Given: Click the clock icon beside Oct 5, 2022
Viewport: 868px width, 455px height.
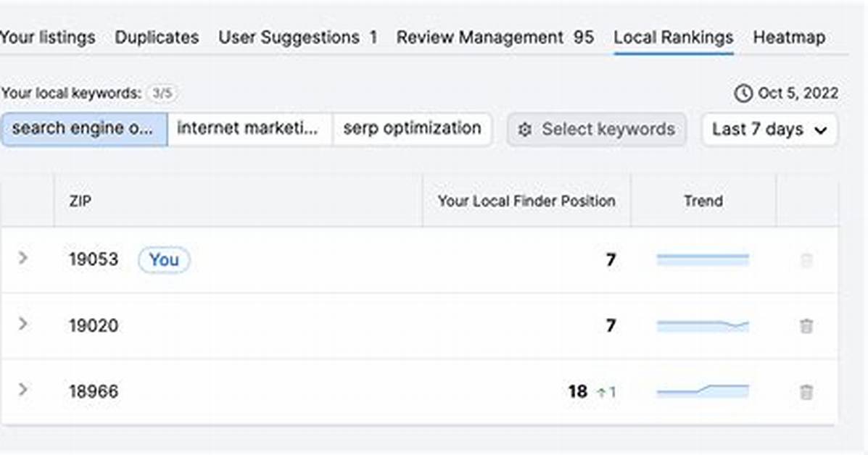Looking at the screenshot, I should (x=743, y=93).
